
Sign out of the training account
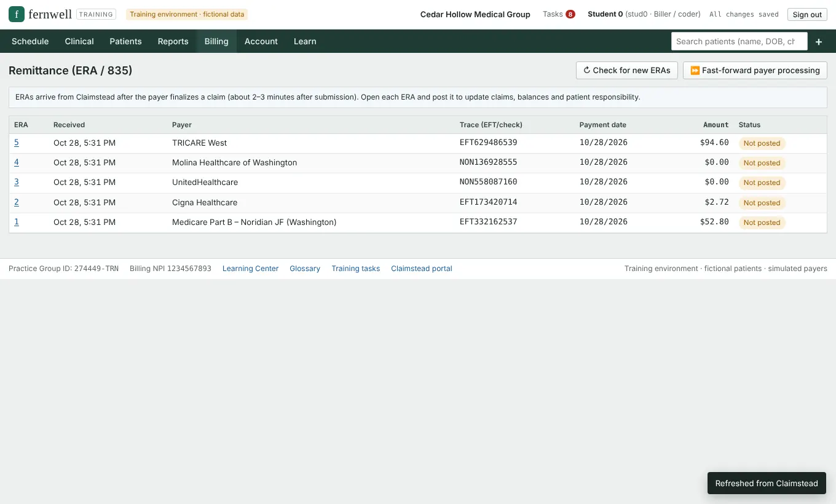coord(807,14)
